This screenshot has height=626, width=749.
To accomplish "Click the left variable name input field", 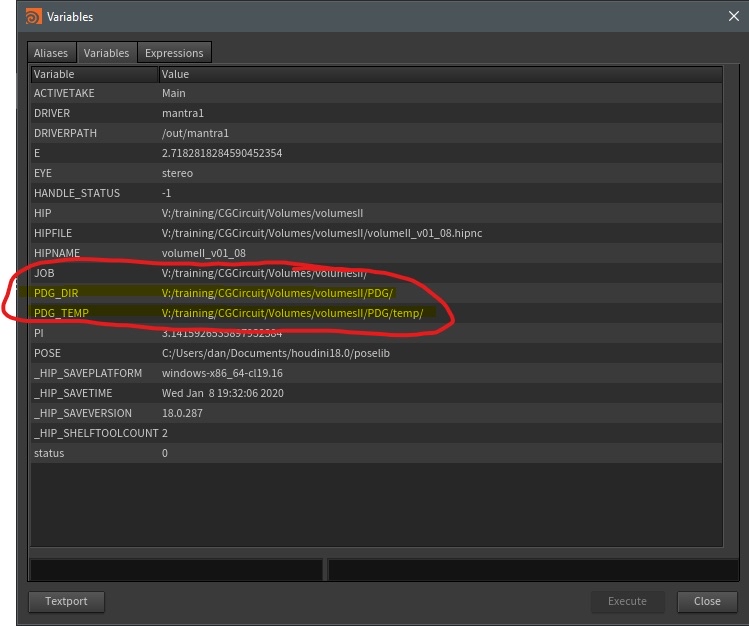I will tap(176, 570).
